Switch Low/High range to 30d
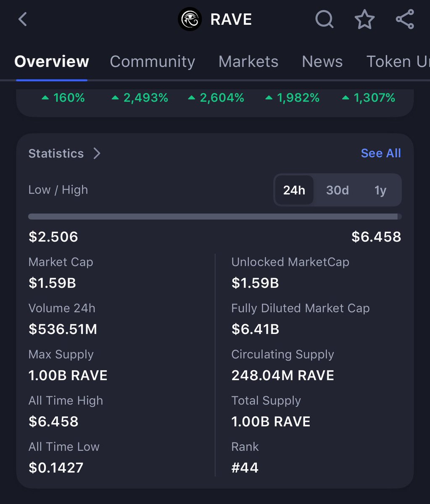430x504 pixels. (338, 190)
